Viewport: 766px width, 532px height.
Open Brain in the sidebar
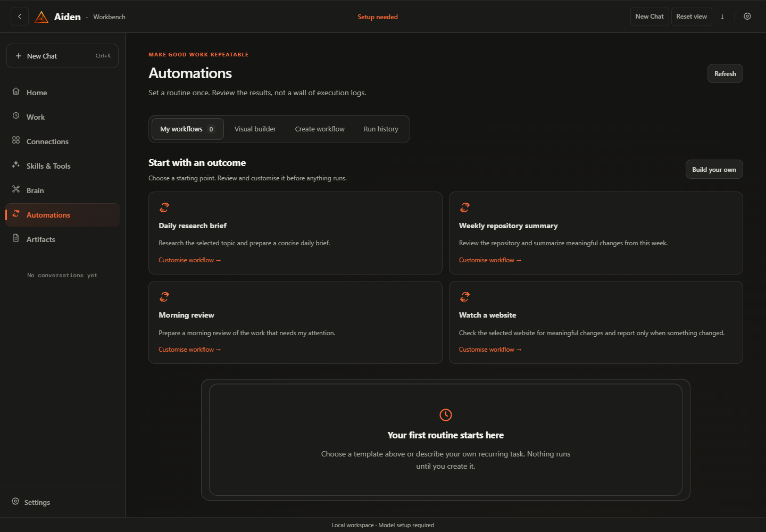[x=62, y=190]
